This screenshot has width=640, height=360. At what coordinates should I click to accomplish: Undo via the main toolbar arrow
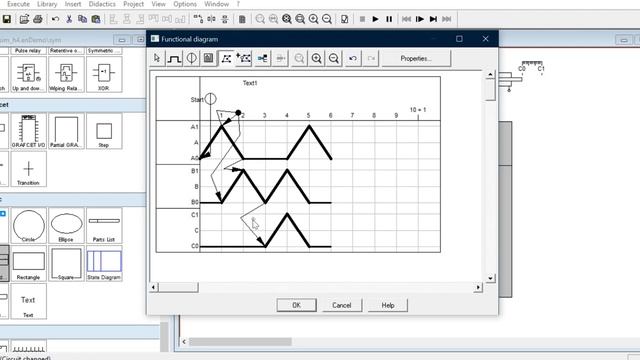[55, 19]
